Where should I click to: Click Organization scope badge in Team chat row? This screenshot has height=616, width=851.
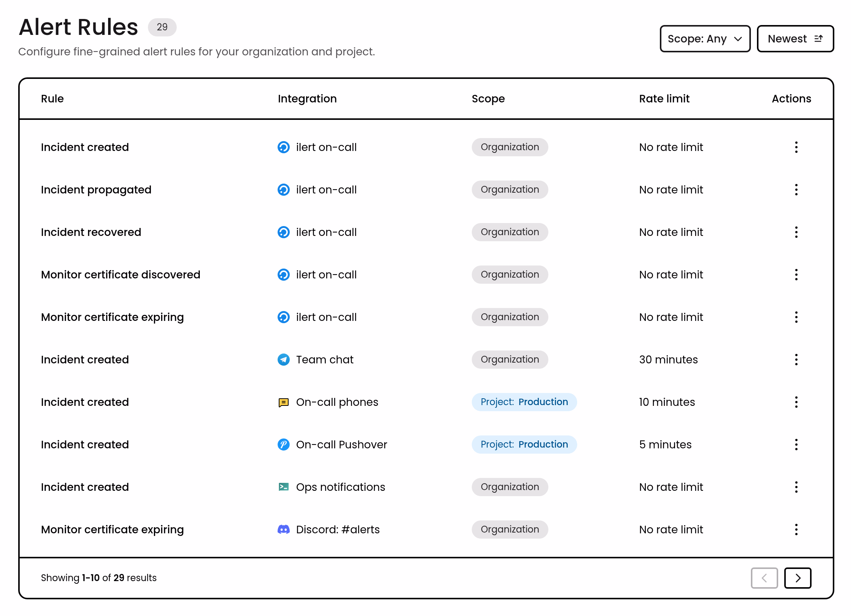click(510, 360)
